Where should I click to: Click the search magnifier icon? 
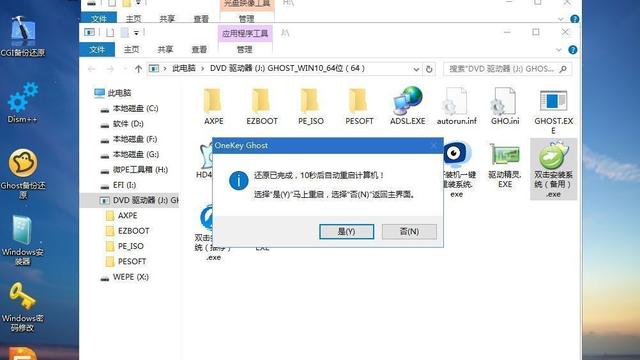tap(563, 69)
